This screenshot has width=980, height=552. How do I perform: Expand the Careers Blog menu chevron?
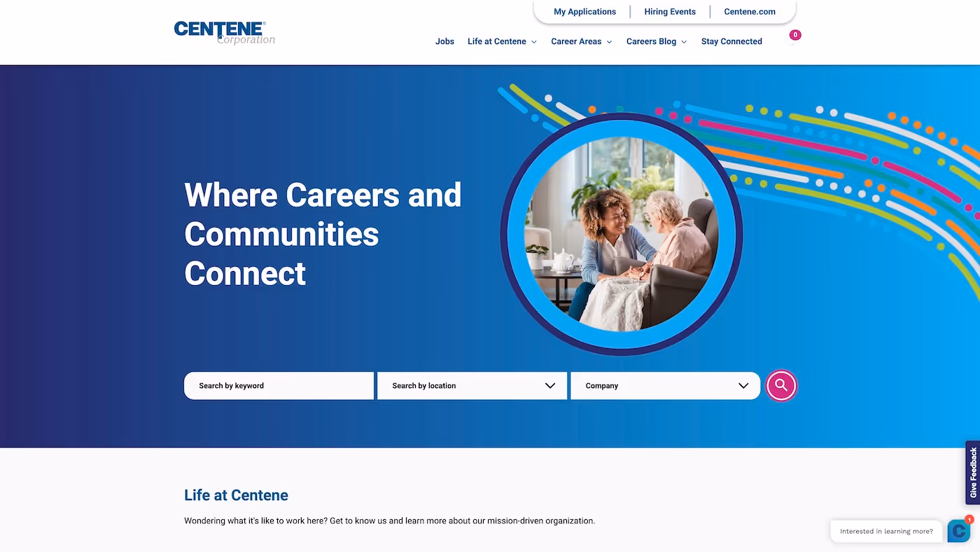(x=684, y=41)
